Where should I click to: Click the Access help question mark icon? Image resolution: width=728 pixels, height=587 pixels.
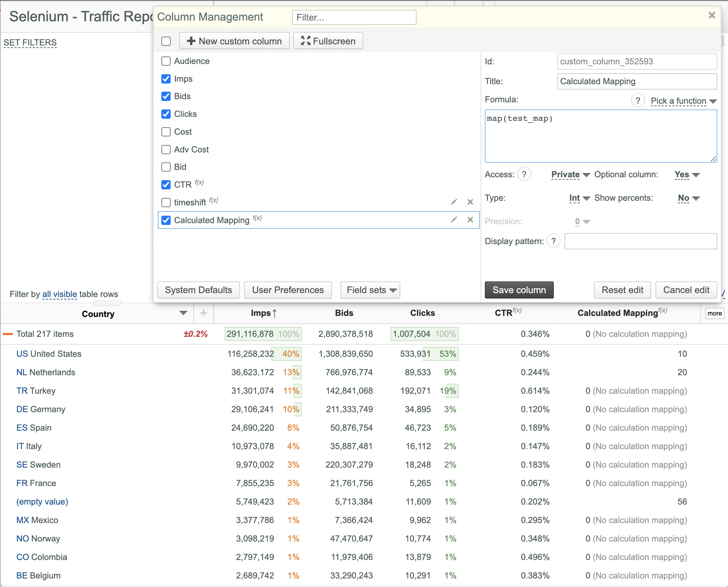524,174
